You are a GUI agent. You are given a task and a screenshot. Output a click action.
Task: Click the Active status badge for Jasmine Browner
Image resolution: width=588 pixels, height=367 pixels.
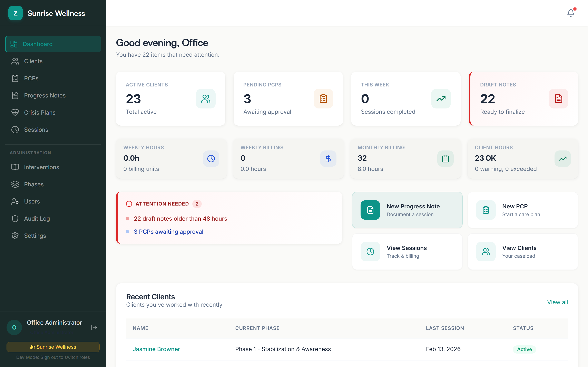[x=524, y=349]
